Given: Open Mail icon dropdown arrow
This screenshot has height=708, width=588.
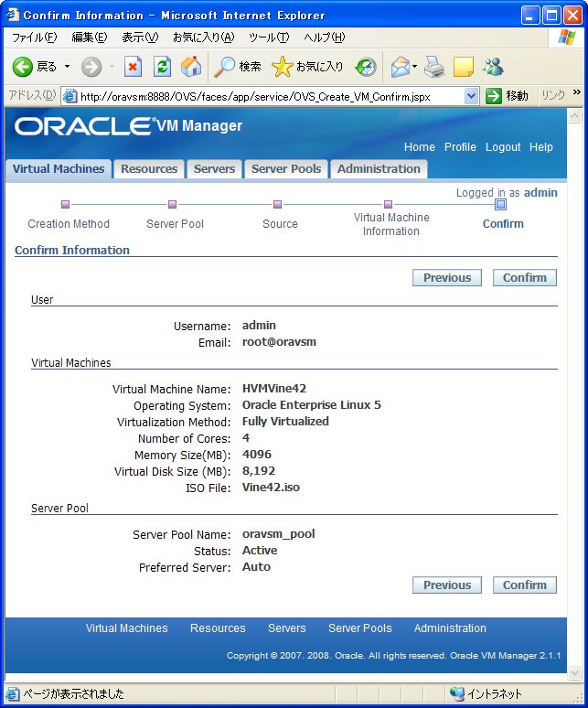Looking at the screenshot, I should pos(415,67).
